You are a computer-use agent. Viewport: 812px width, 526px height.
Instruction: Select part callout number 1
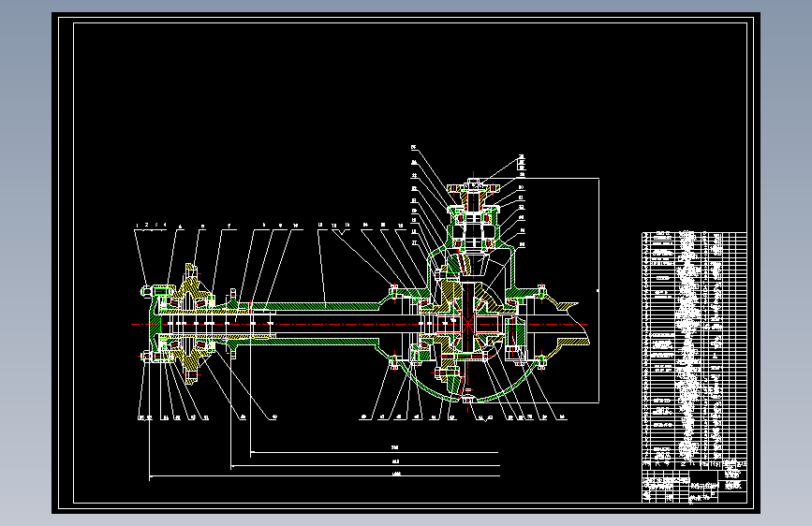[x=138, y=226]
